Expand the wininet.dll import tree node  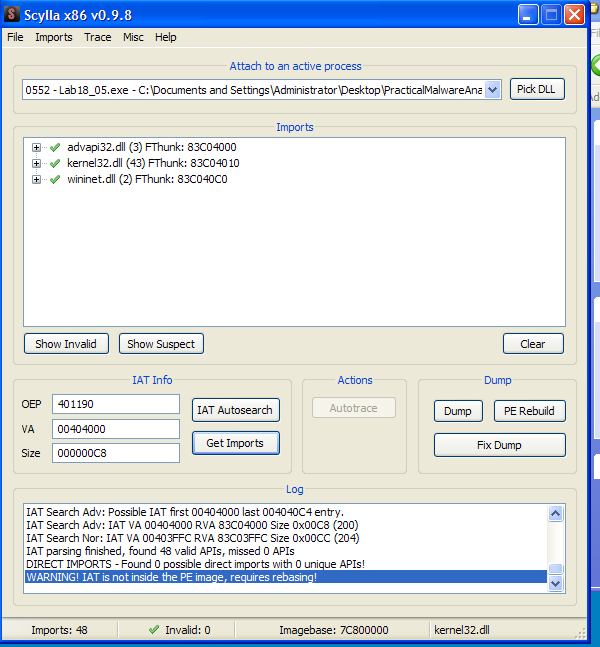click(x=37, y=180)
